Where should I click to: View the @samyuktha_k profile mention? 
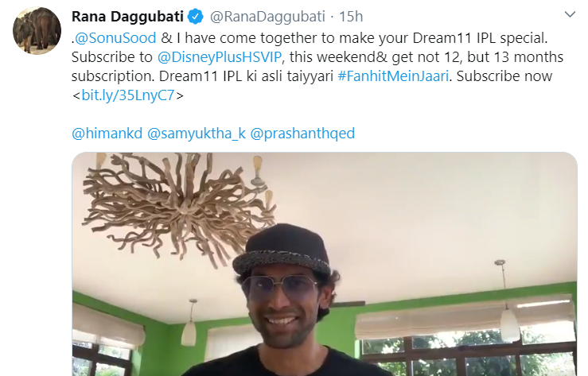pyautogui.click(x=197, y=134)
